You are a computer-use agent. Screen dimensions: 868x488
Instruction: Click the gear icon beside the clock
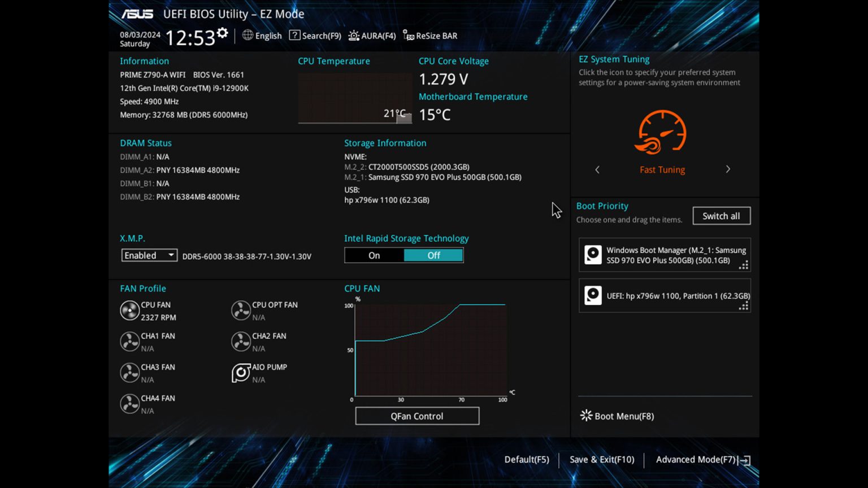click(223, 33)
